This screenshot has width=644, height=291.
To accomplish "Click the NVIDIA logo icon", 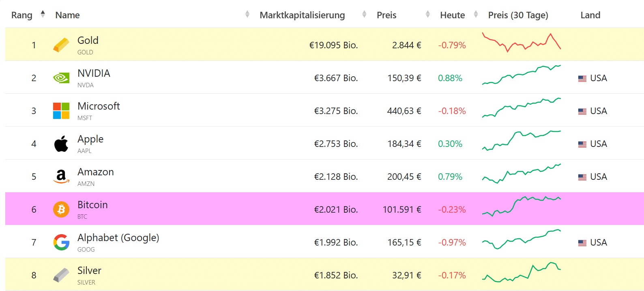I will click(61, 78).
